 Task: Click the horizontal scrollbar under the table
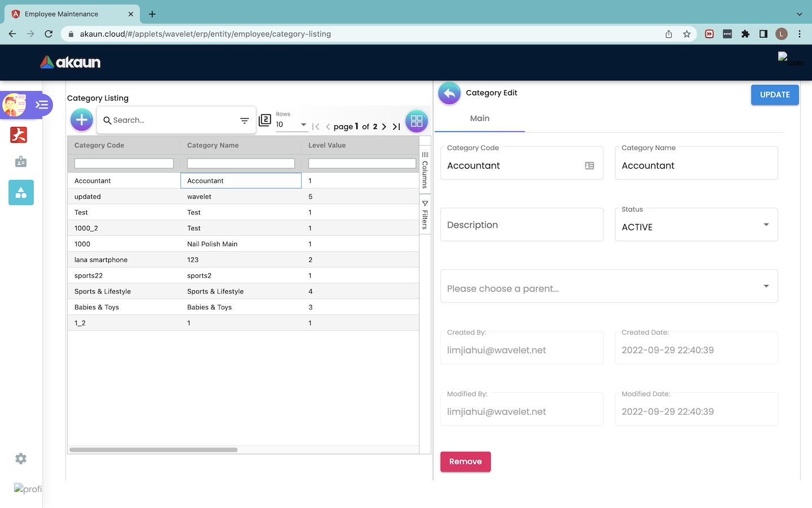[x=153, y=450]
